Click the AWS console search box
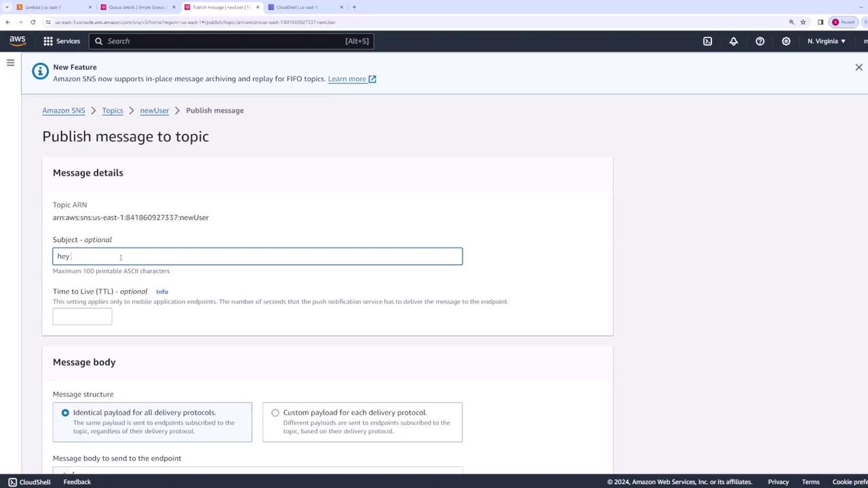This screenshot has height=488, width=868. pos(231,41)
